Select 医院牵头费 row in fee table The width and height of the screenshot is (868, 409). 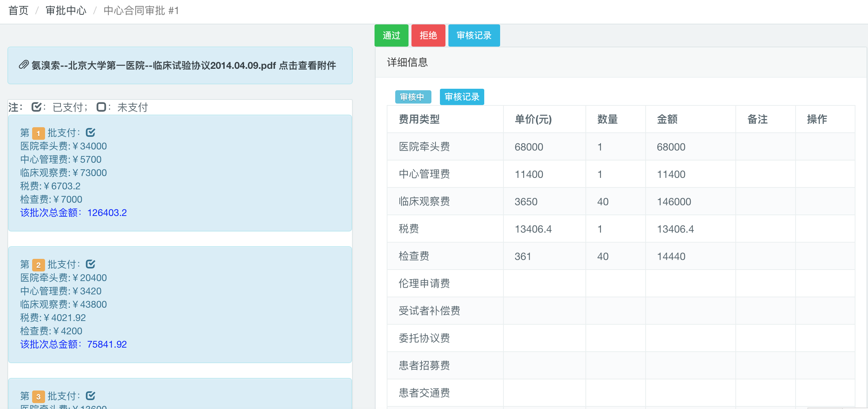tap(621, 146)
